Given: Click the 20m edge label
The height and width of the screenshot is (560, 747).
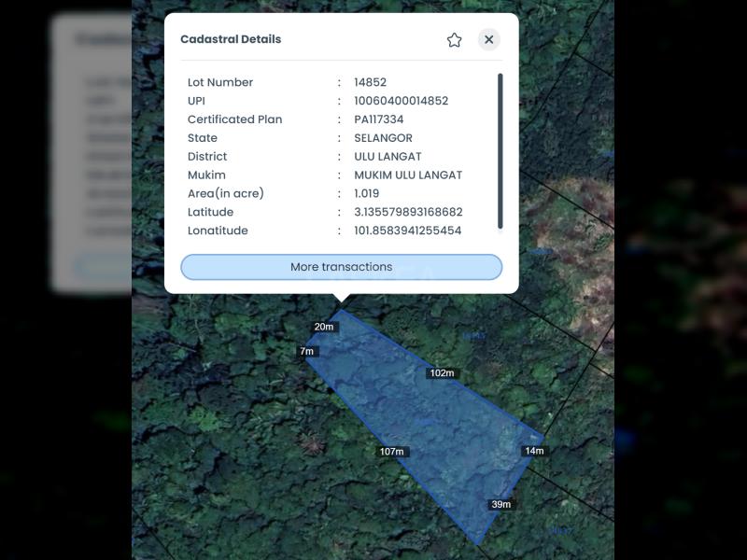Looking at the screenshot, I should click(x=324, y=327).
